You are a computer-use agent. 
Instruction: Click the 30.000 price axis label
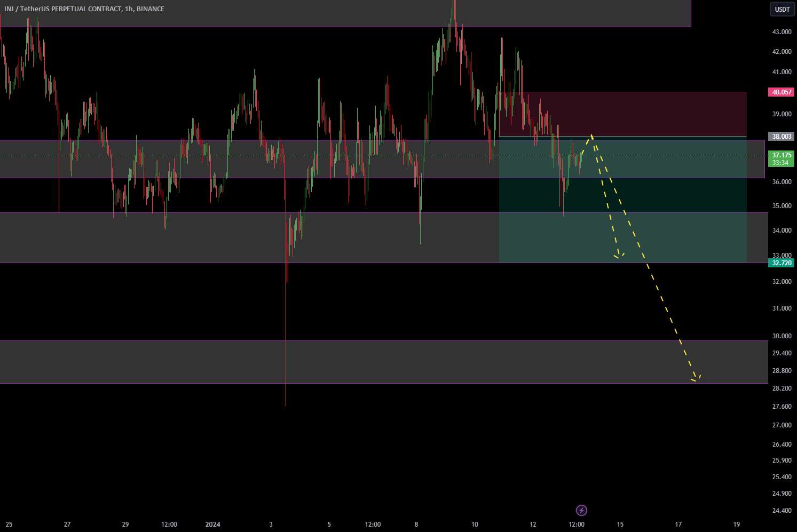(782, 336)
